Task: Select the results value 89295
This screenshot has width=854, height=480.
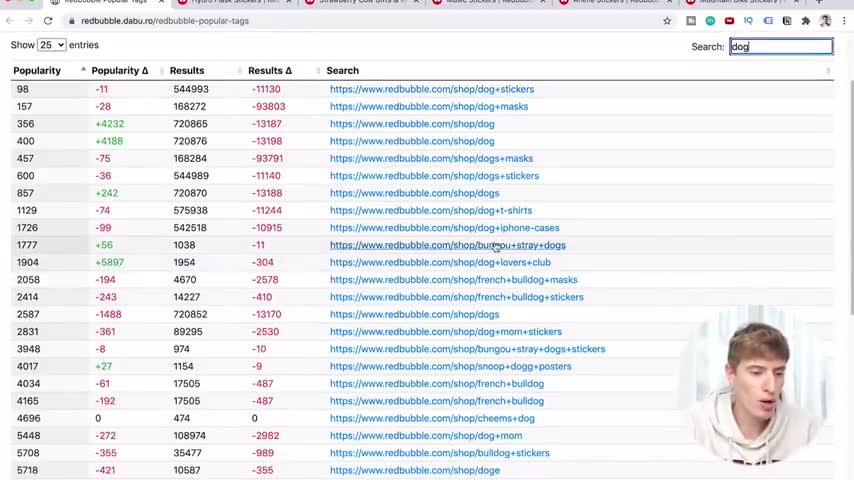Action: pos(188,331)
